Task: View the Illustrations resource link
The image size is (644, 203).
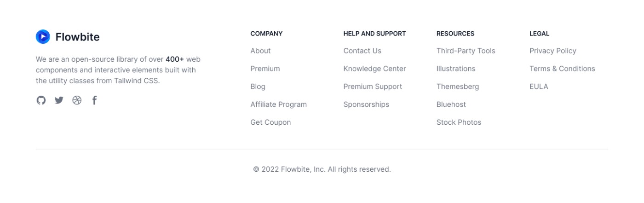Action: point(456,69)
